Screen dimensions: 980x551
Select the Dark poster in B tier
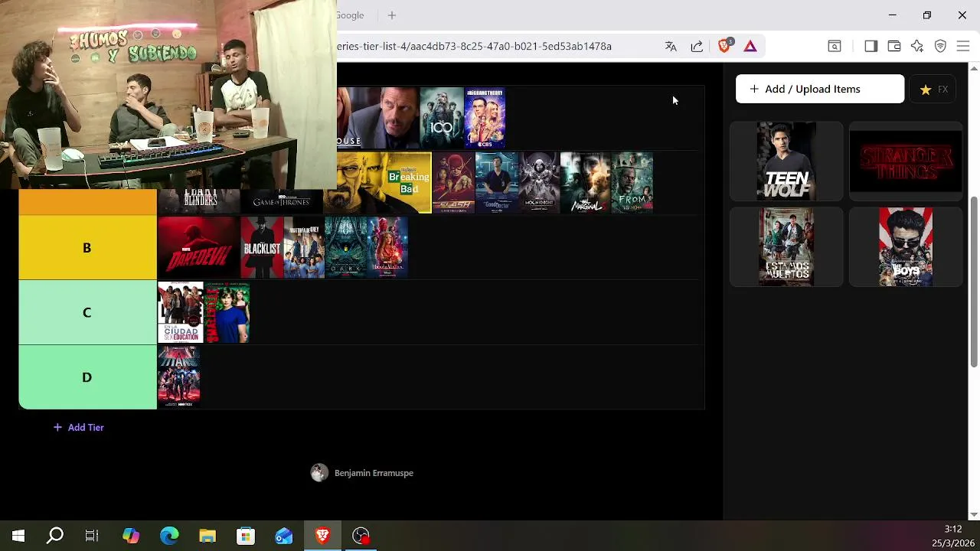346,248
